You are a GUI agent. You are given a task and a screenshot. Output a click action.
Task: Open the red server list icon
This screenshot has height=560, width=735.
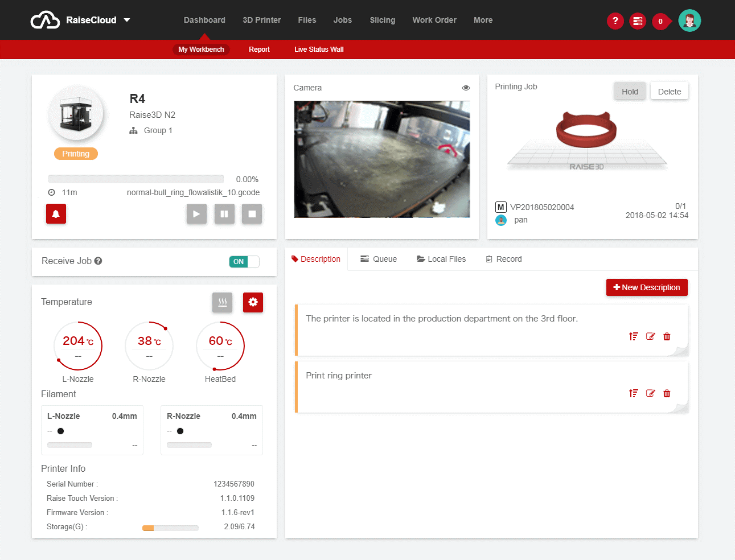click(x=638, y=21)
